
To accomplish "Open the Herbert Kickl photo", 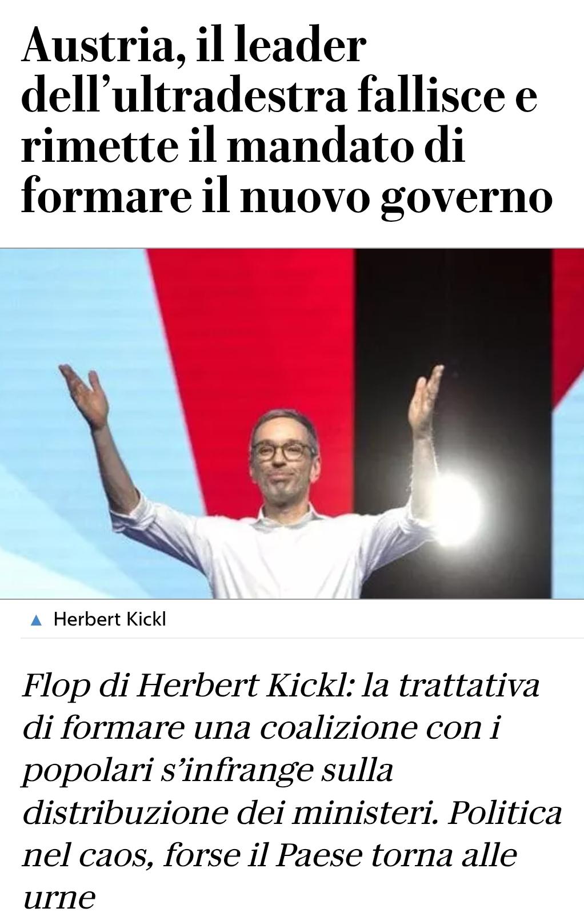I will pyautogui.click(x=292, y=424).
